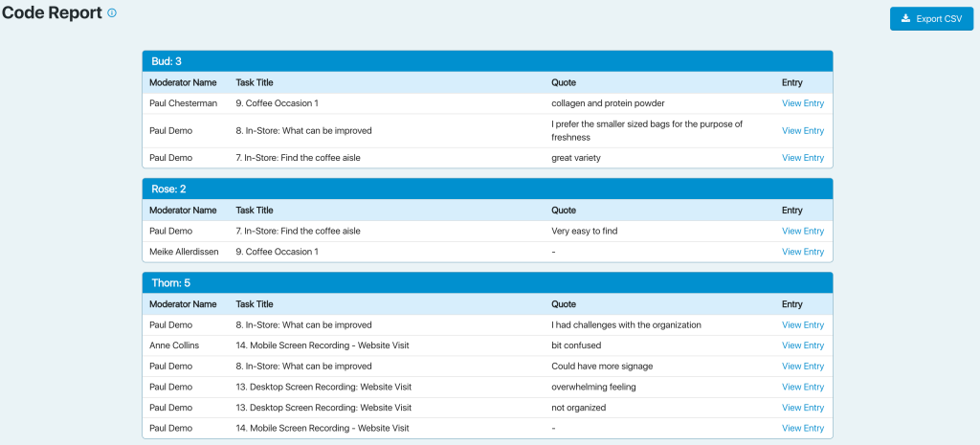This screenshot has height=445, width=980.
Task: Click the 'not organized' quote
Action: tap(579, 408)
